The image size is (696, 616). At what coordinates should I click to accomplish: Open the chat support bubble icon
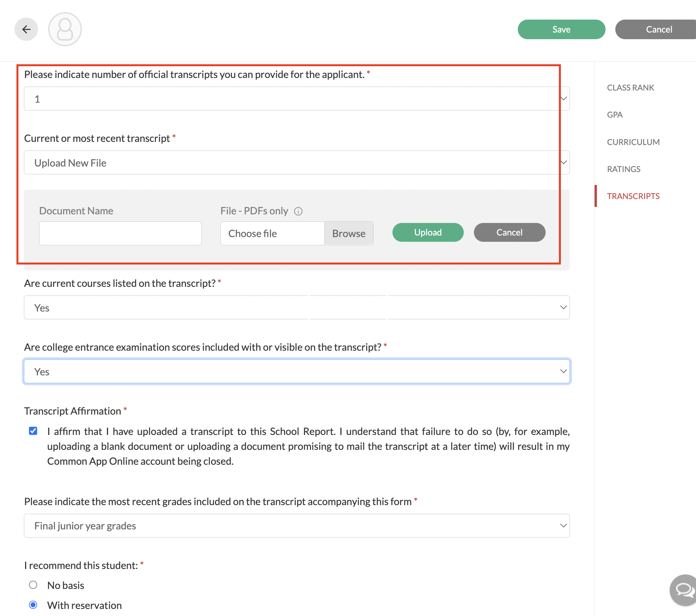pyautogui.click(x=683, y=590)
